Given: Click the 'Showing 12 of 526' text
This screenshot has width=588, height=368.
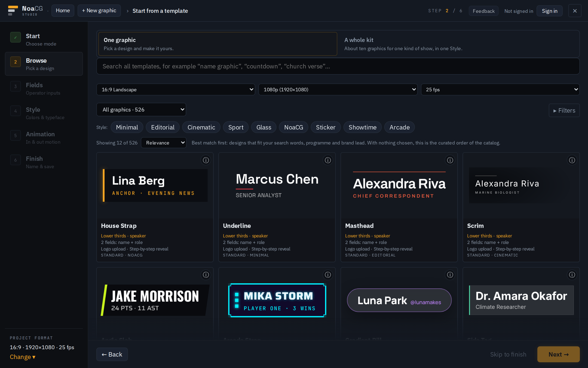Looking at the screenshot, I should coord(117,143).
